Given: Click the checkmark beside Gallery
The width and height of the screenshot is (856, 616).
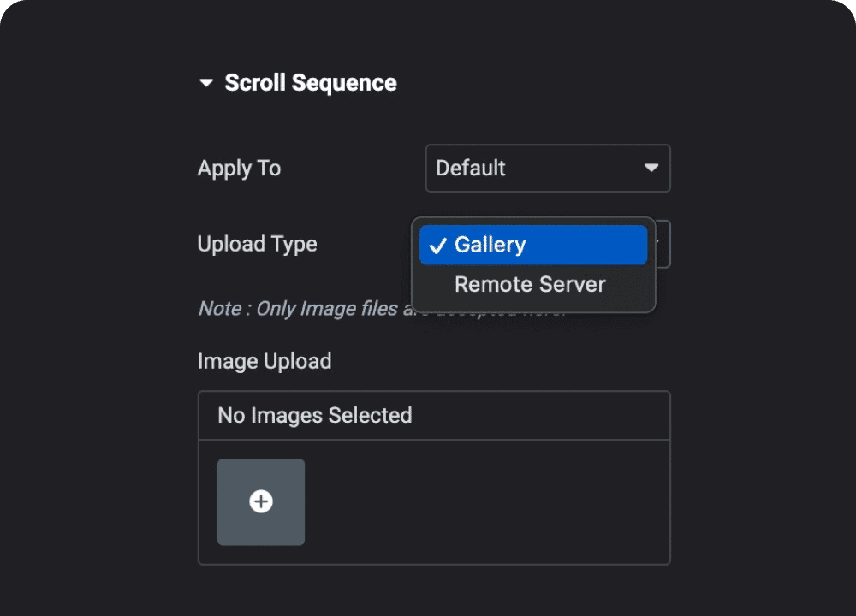Looking at the screenshot, I should coord(437,246).
